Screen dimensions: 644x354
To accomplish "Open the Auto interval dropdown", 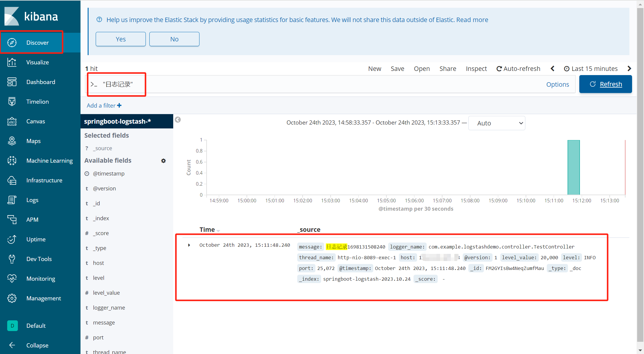I will pyautogui.click(x=497, y=123).
